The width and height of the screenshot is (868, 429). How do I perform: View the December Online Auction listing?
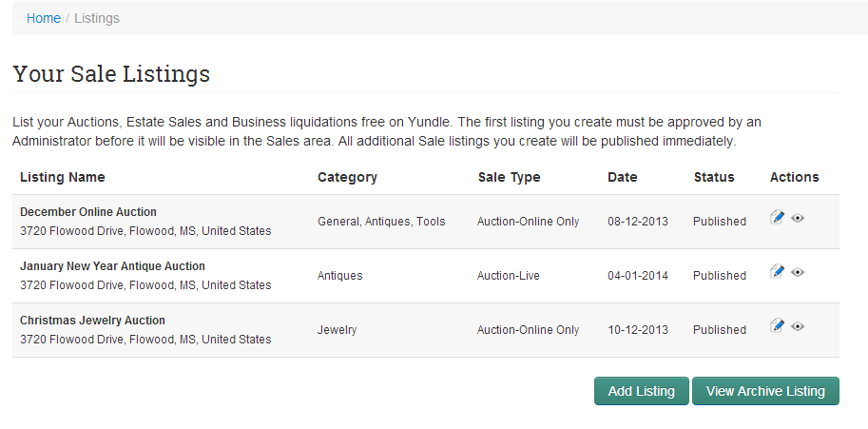pos(797,218)
